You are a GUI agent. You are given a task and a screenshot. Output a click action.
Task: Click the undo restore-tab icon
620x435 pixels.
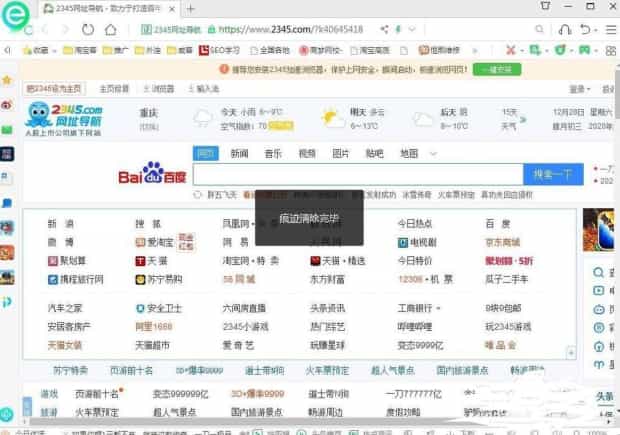point(586,29)
